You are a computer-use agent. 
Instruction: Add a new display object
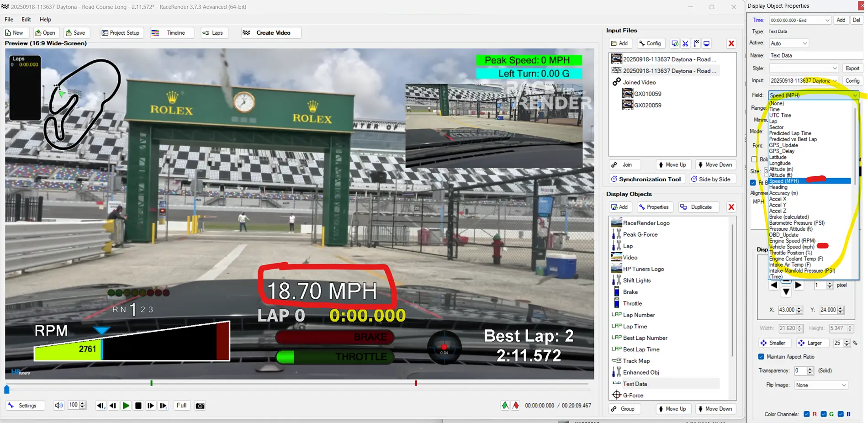pos(619,207)
